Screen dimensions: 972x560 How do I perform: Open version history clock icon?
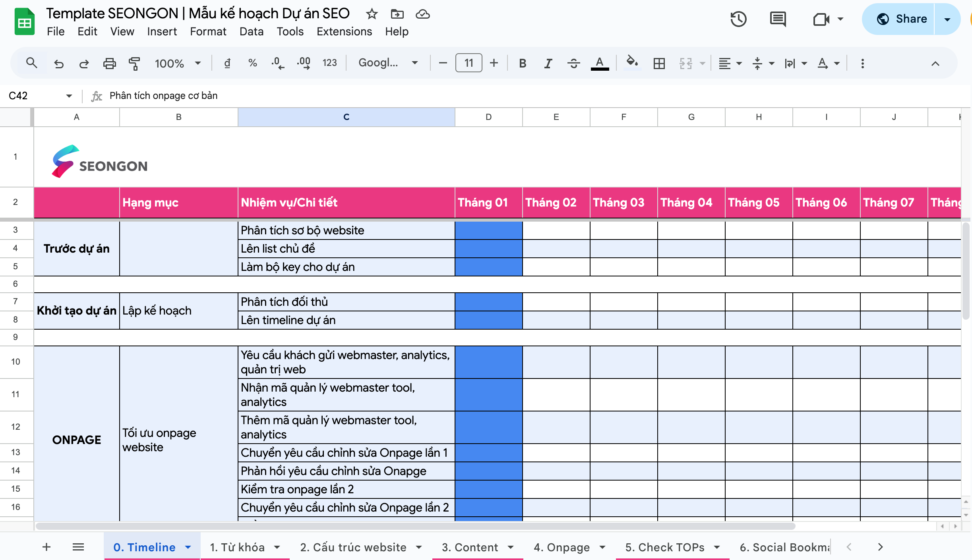738,19
